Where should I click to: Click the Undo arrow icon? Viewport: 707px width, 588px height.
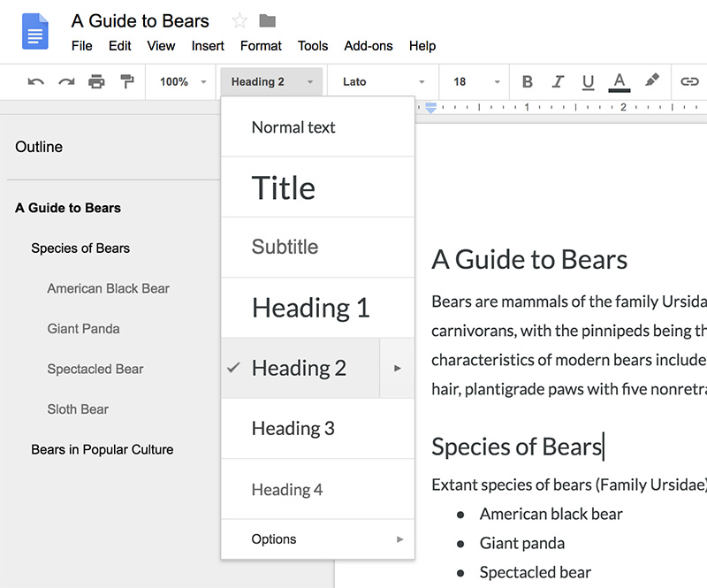tap(35, 81)
